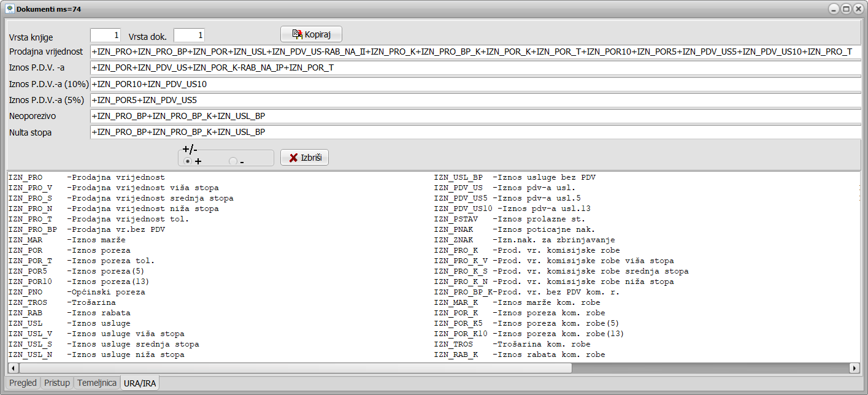Go to the Temeljnica tab
Image resolution: width=868 pixels, height=395 pixels.
(96, 383)
